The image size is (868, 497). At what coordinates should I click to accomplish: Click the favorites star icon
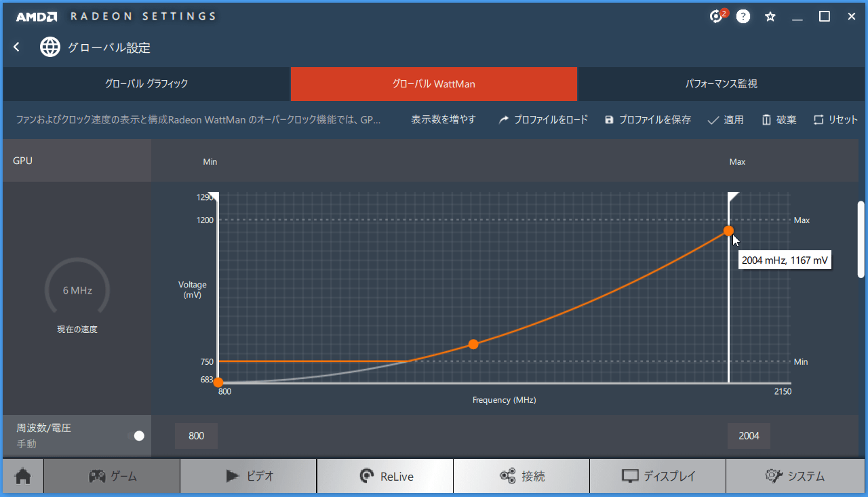(x=770, y=16)
